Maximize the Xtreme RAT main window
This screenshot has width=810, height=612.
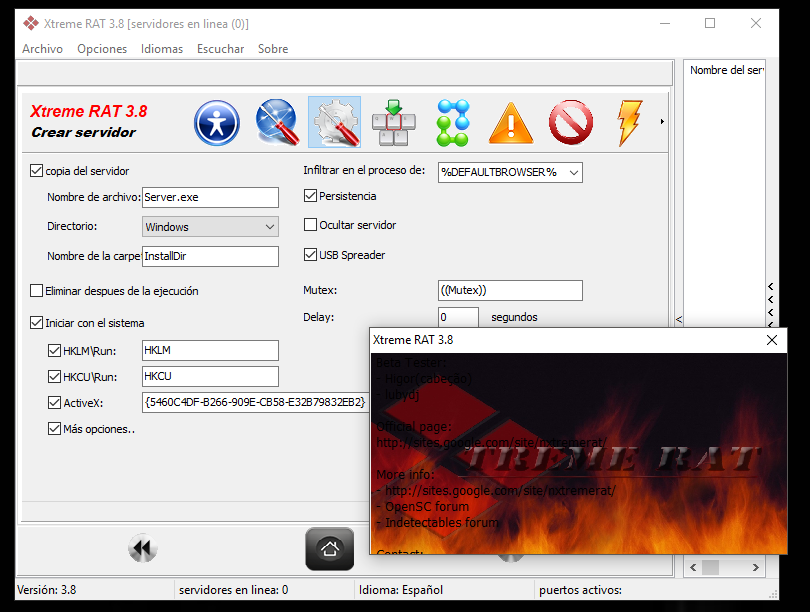tap(710, 23)
